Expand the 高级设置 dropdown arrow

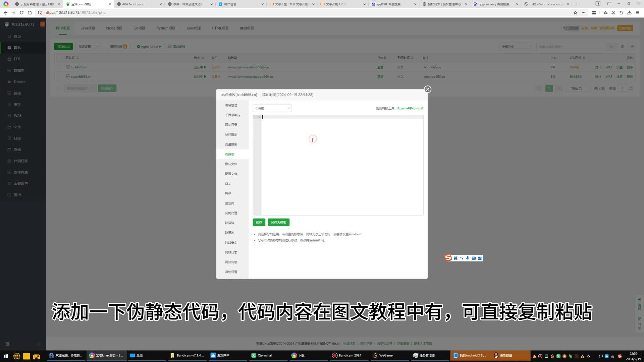[97, 47]
